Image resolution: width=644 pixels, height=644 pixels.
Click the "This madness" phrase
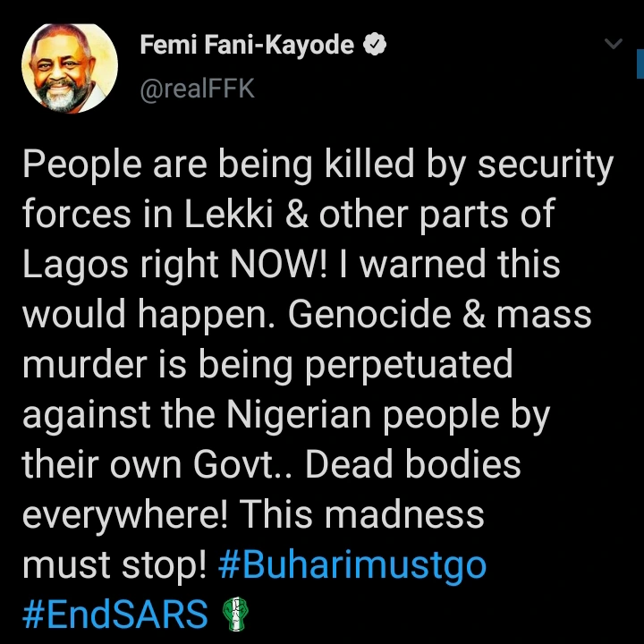coord(361,515)
